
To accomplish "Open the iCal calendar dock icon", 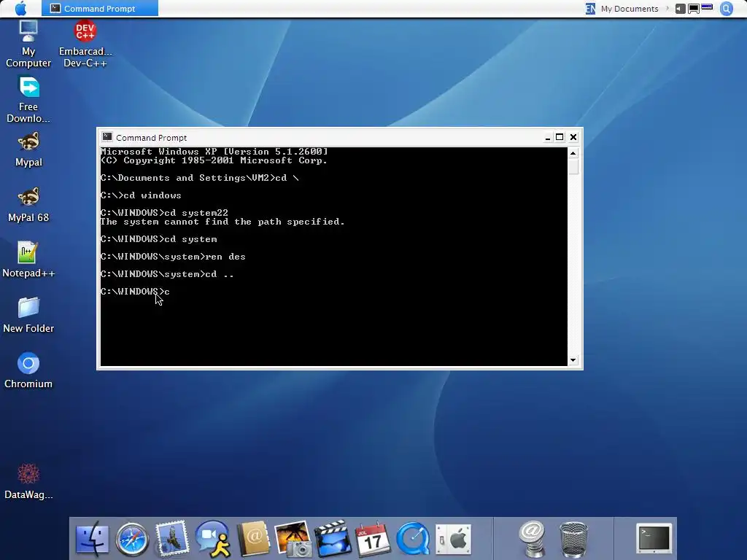I will (373, 539).
